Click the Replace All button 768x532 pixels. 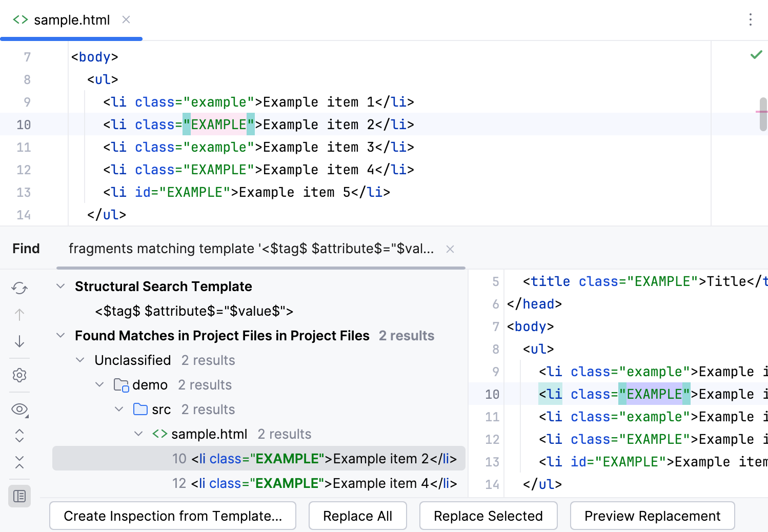(x=357, y=516)
